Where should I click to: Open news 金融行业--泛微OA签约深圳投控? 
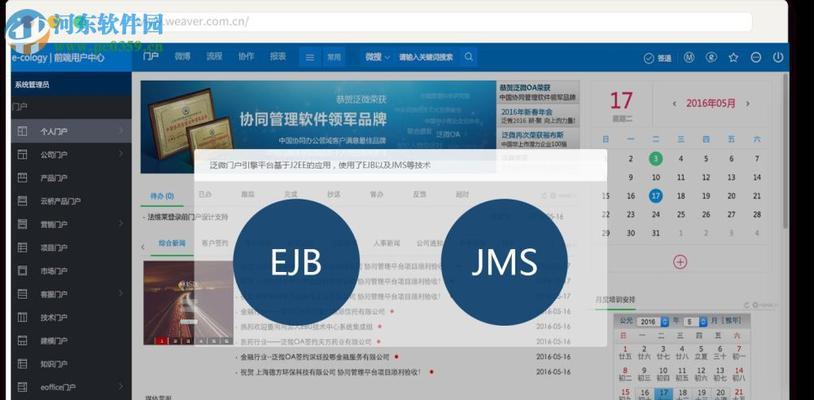pyautogui.click(x=315, y=357)
